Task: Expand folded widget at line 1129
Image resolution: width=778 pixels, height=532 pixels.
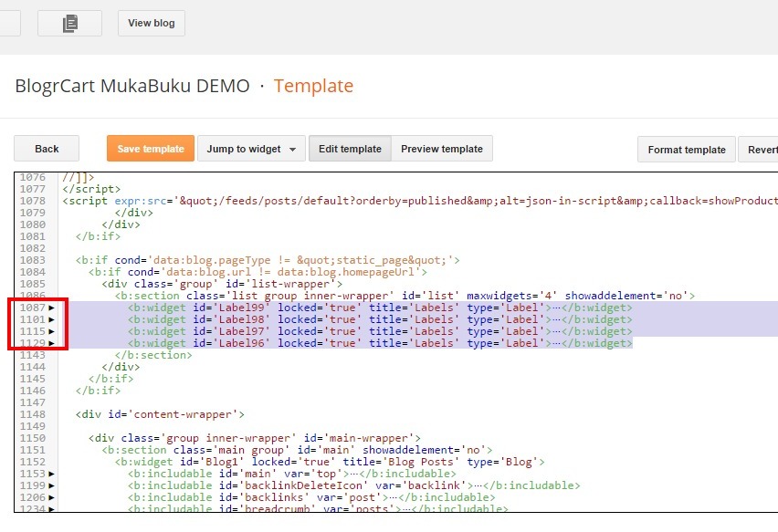Action: pyautogui.click(x=52, y=343)
